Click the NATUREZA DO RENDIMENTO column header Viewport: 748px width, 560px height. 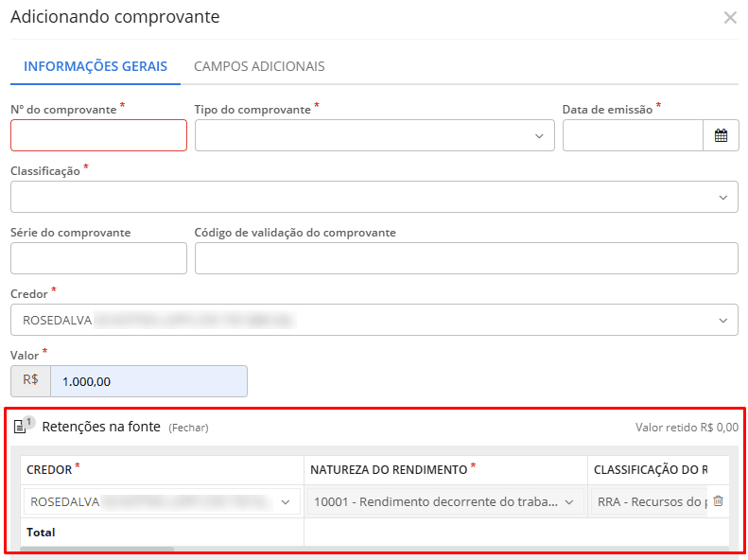389,470
